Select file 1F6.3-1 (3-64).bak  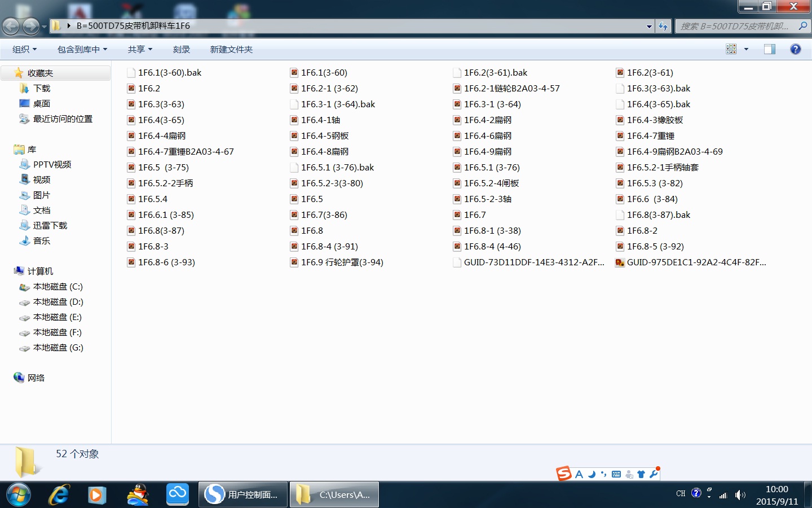[338, 104]
